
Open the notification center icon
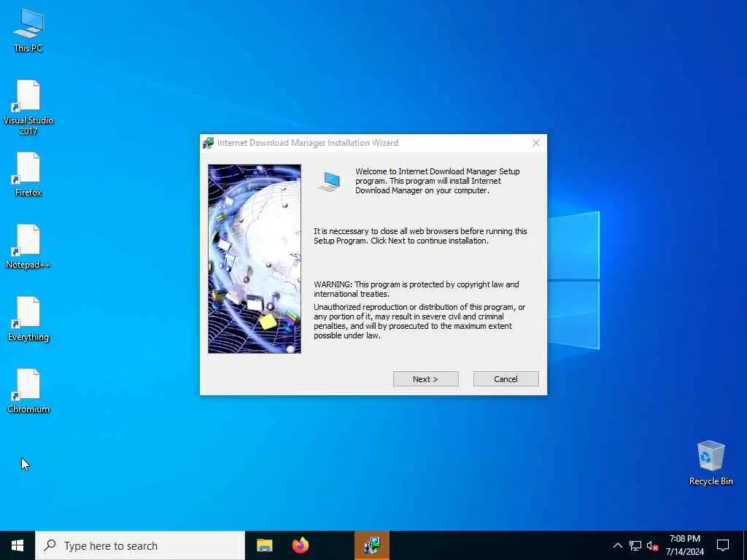[723, 545]
